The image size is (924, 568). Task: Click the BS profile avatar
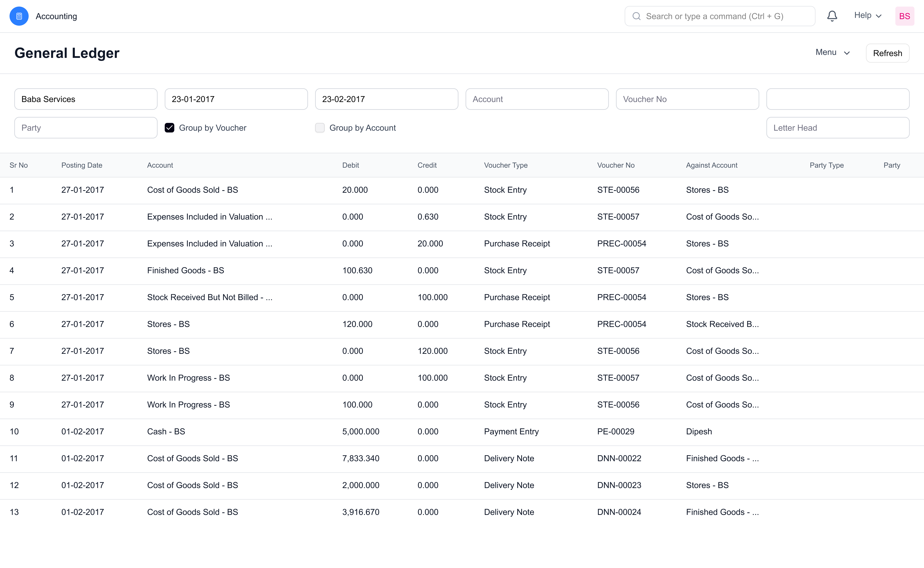904,16
